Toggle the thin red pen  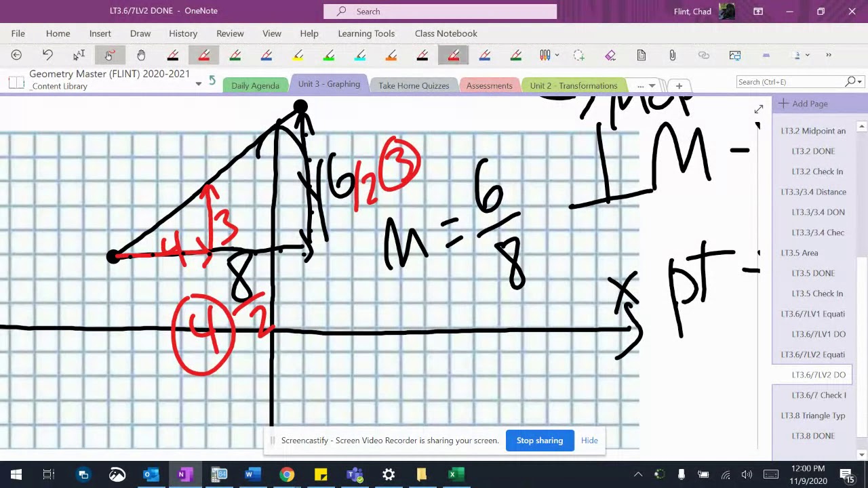click(x=204, y=55)
